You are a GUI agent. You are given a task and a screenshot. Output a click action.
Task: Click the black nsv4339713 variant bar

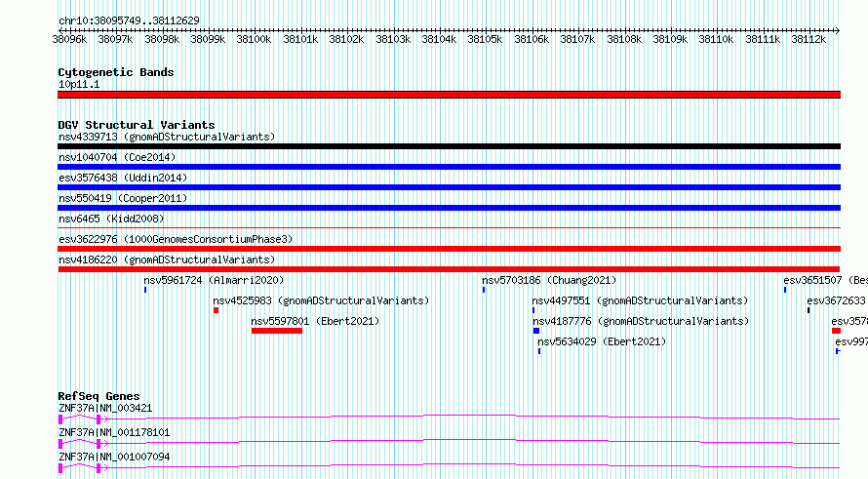click(449, 146)
